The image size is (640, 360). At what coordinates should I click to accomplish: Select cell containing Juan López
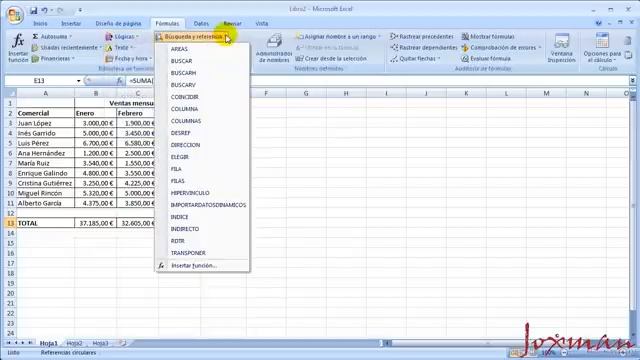45,123
